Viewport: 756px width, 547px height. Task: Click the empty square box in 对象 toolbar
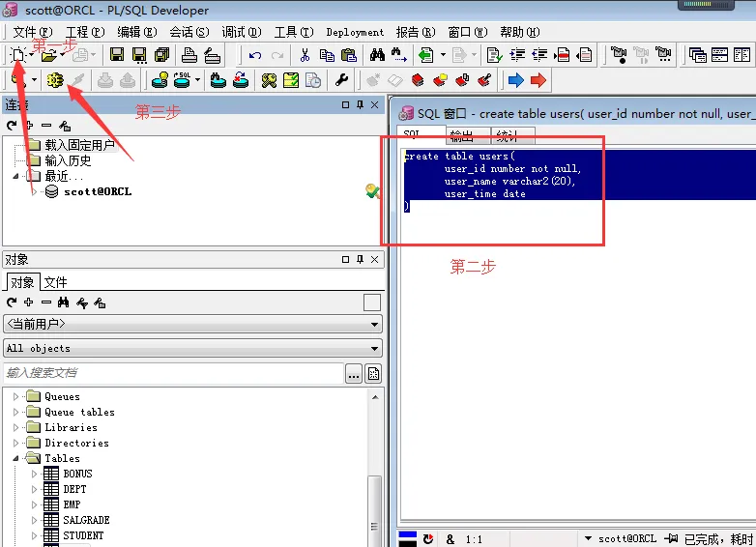(x=372, y=302)
